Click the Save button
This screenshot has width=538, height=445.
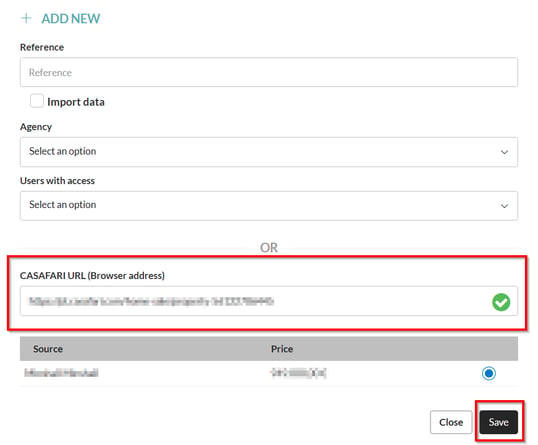click(498, 422)
